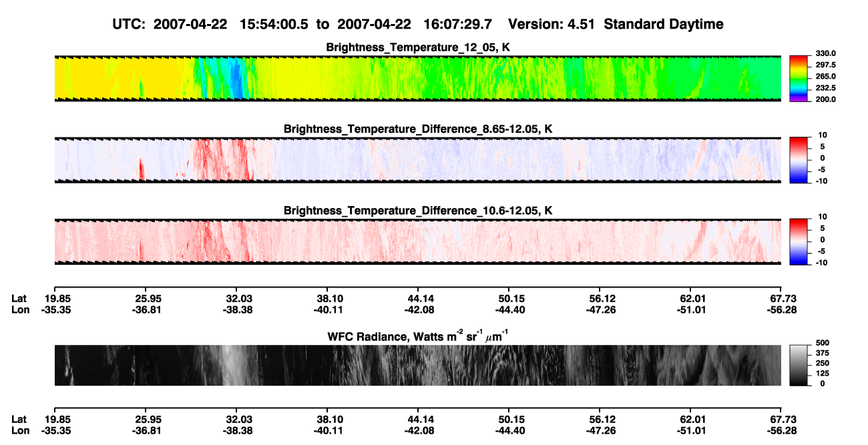The width and height of the screenshot is (868, 445).
Task: Click the bright white cloud in WFC Radiance strip
Action: coord(229,365)
